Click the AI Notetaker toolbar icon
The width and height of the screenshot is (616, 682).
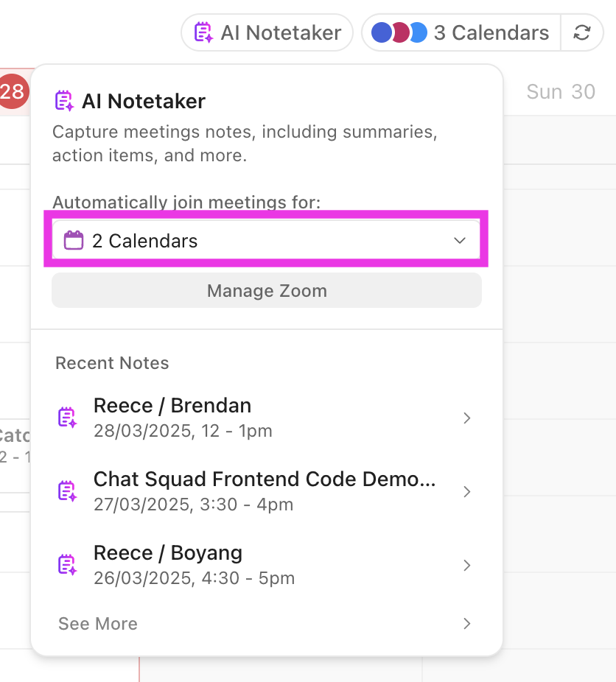coord(203,33)
